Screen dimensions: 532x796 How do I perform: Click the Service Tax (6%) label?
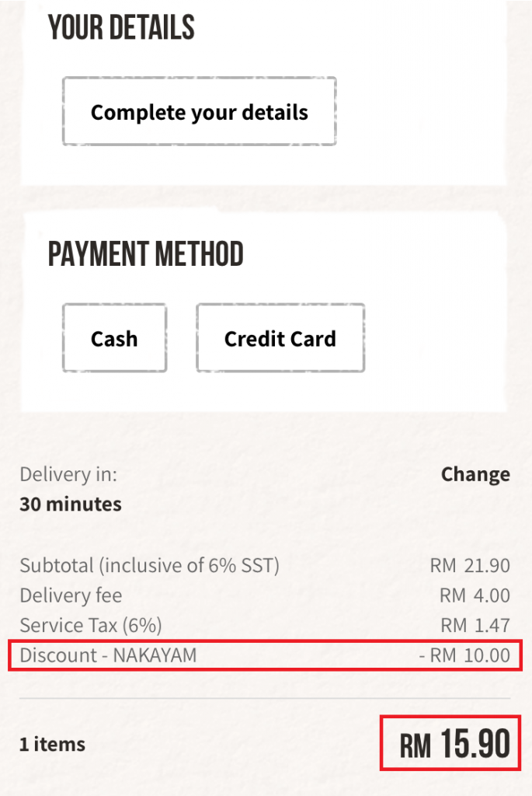coord(91,625)
